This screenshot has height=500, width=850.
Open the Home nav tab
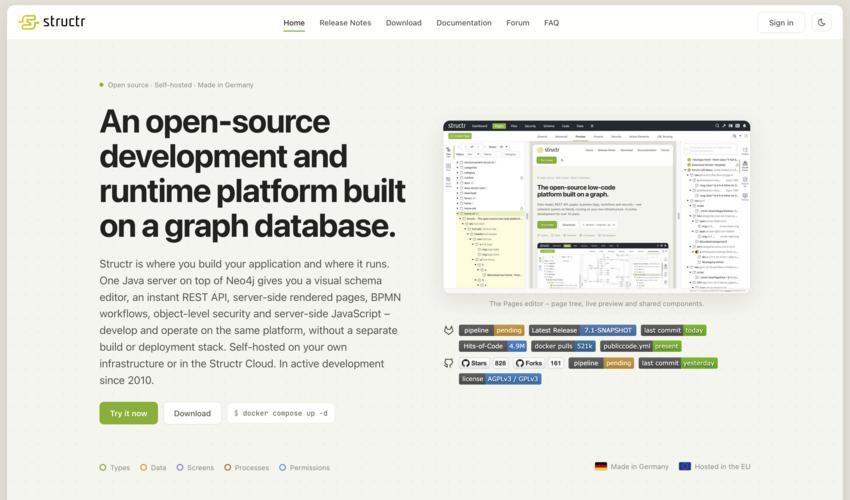click(294, 23)
